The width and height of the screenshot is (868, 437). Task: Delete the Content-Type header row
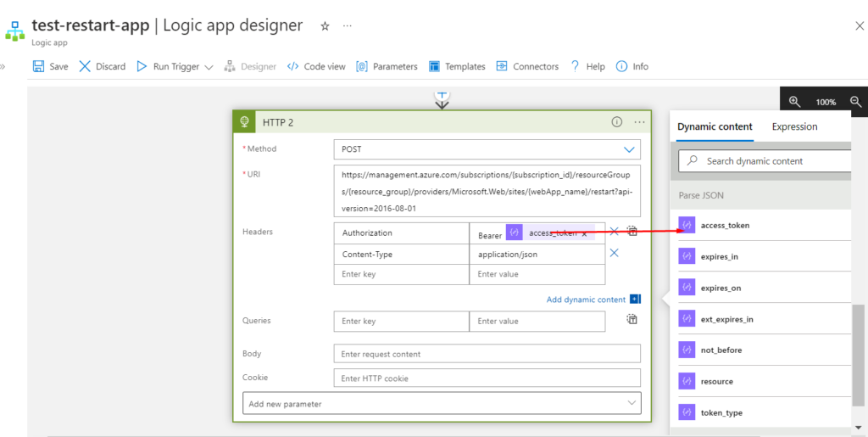tap(614, 253)
